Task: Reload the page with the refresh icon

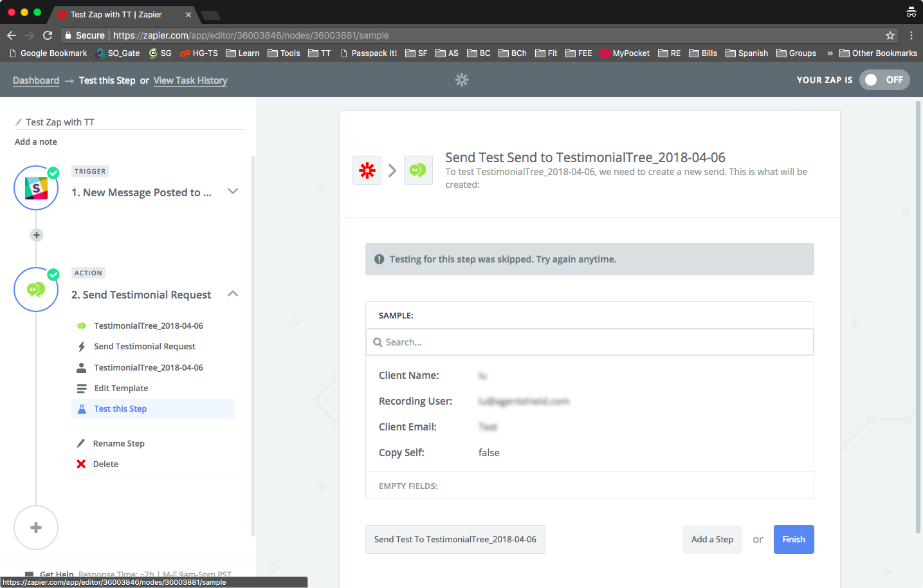Action: point(48,35)
